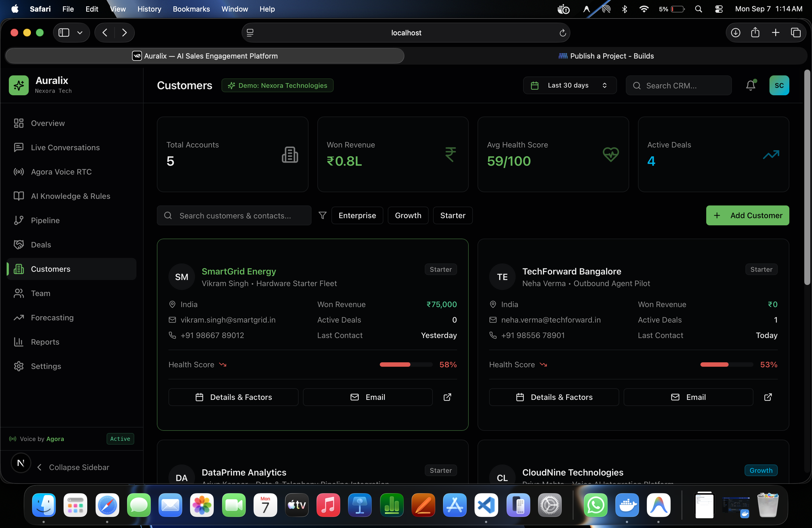Open Reports section
This screenshot has width=812, height=528.
point(71,342)
